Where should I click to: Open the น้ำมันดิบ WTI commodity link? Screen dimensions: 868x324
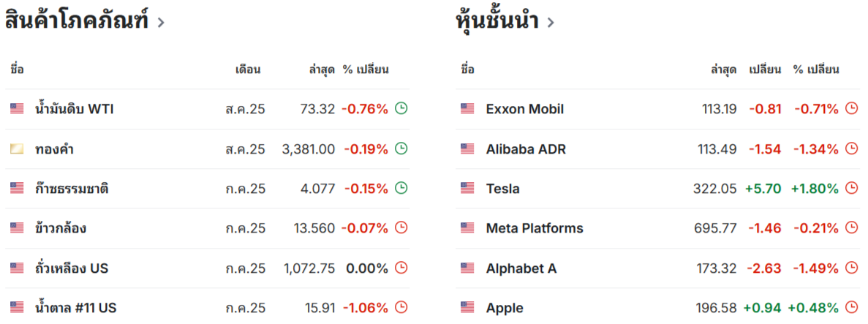(x=74, y=108)
